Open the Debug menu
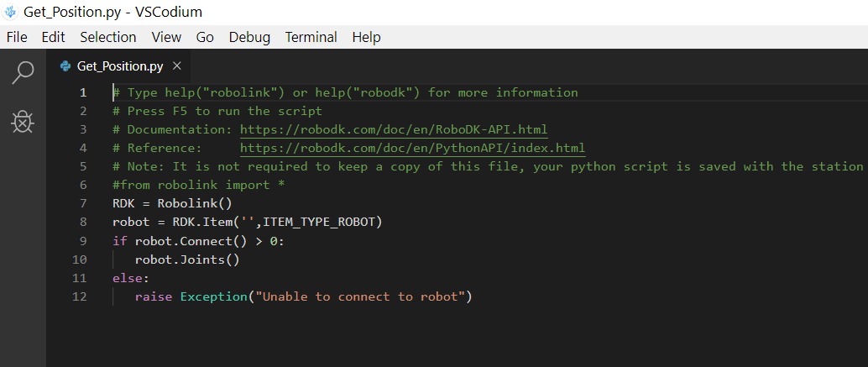The width and height of the screenshot is (868, 367). coord(249,37)
